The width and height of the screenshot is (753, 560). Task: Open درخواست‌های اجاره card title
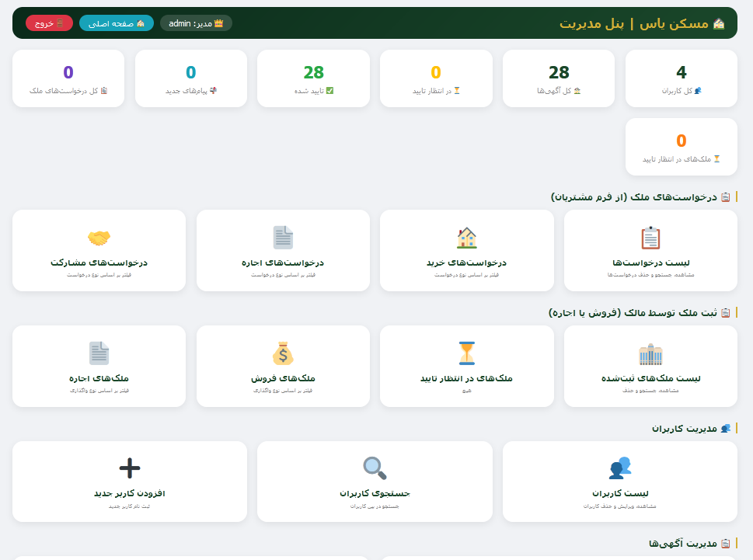283,263
